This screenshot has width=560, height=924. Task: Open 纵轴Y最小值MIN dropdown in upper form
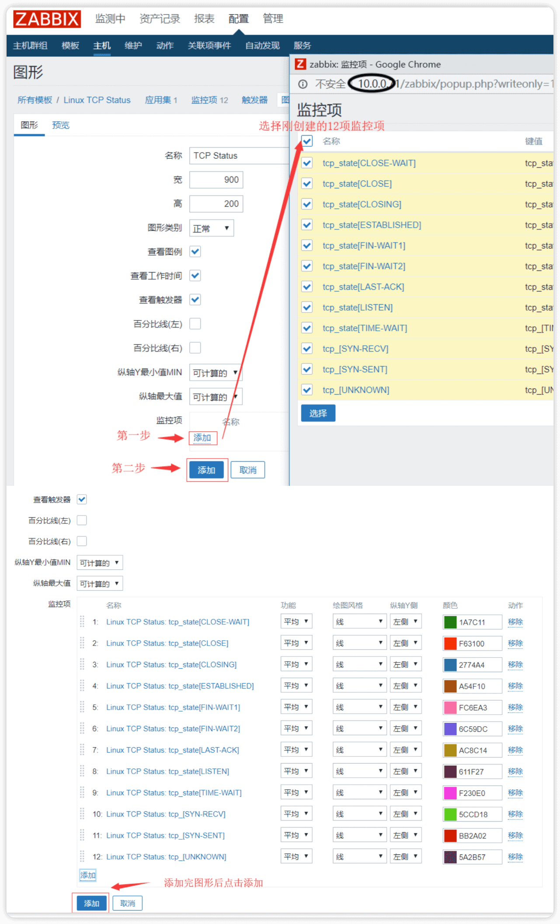click(216, 373)
